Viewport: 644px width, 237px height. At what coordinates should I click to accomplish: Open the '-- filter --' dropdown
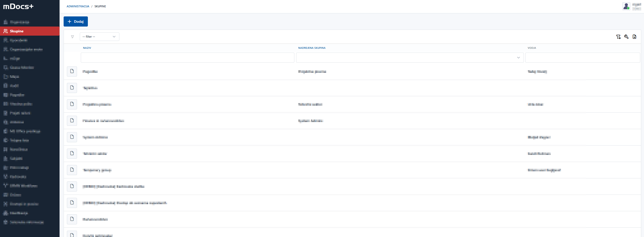pos(99,37)
